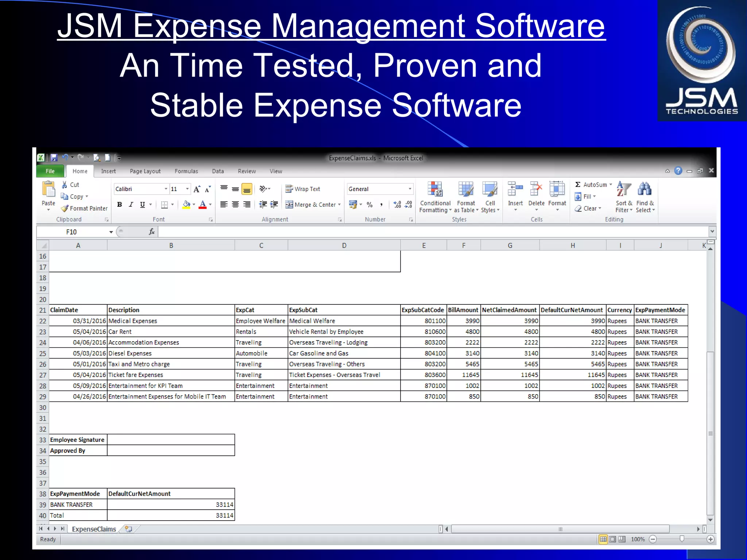Apply red Font Color

(203, 205)
